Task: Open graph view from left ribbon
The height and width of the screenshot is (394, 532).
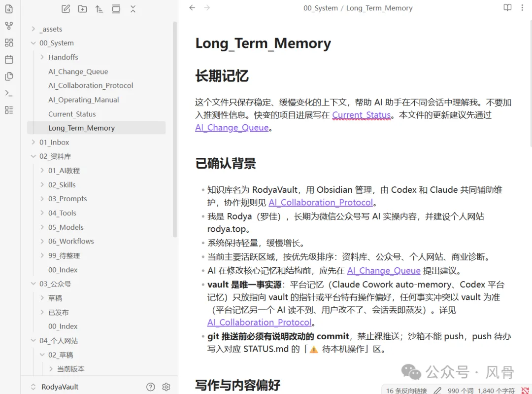Action: tap(9, 26)
